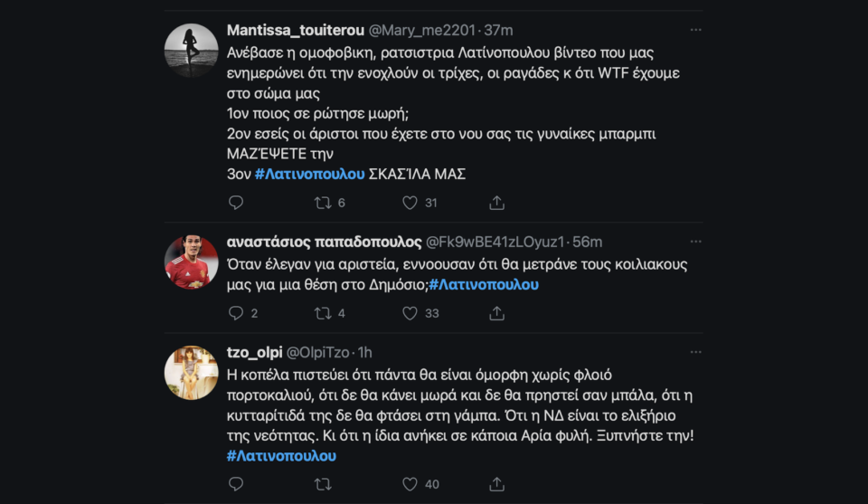Like tzo_olpi's tweet with 40 likes

click(x=410, y=484)
